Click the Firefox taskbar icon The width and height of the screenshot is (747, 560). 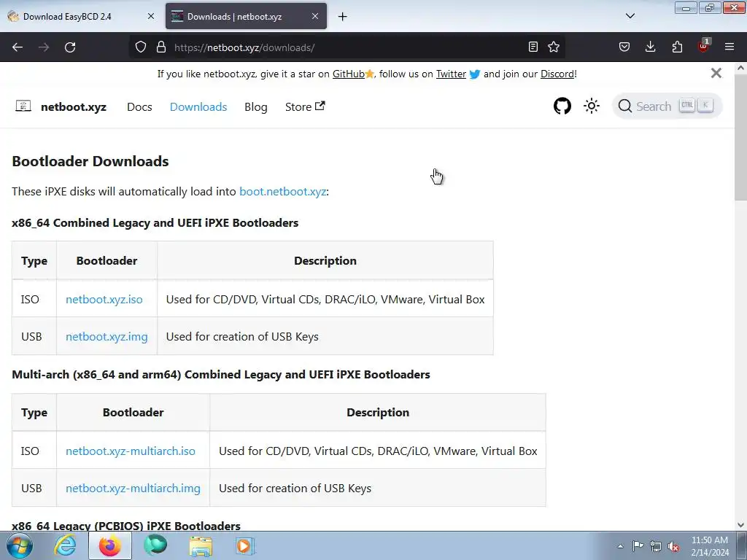[x=110, y=545]
